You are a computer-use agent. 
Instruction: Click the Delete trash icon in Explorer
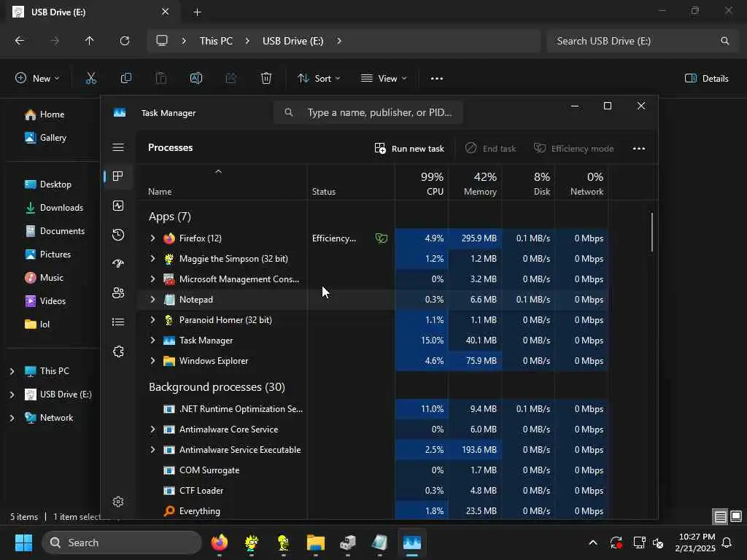266,78
